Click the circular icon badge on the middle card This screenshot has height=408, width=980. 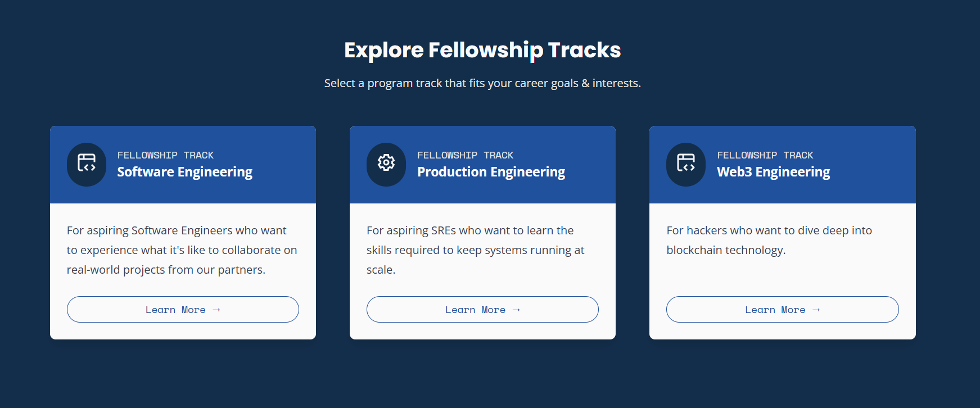[386, 164]
